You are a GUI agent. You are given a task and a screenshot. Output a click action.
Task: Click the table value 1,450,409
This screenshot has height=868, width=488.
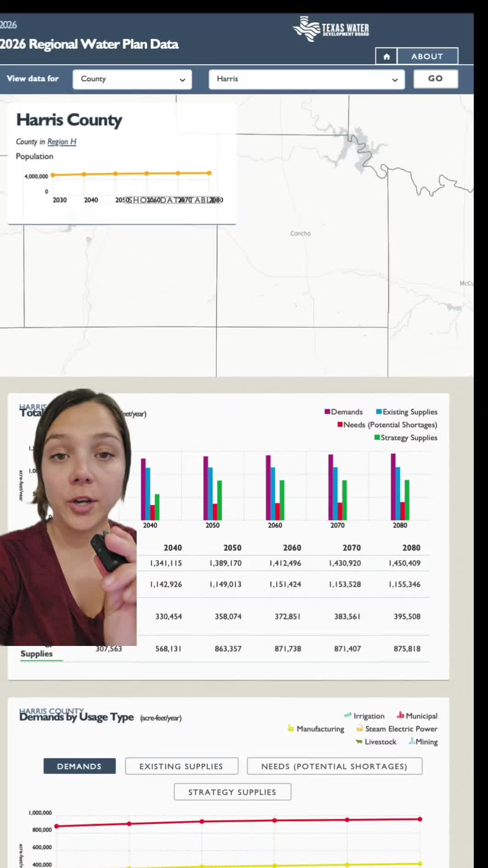405,563
